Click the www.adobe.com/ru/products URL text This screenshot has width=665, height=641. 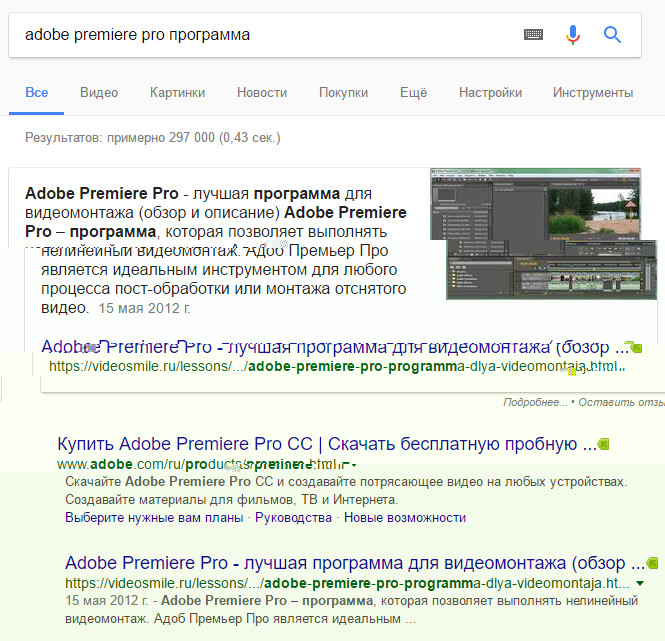pos(201,465)
